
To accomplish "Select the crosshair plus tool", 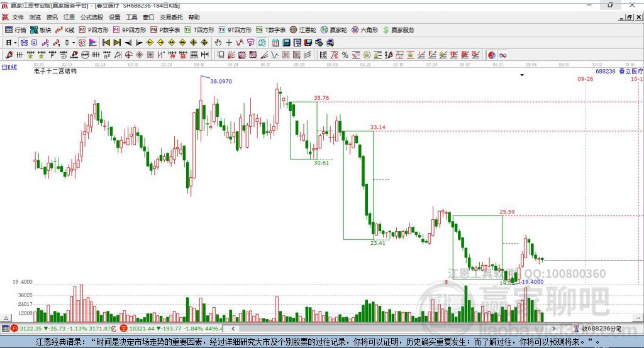I will (x=229, y=43).
